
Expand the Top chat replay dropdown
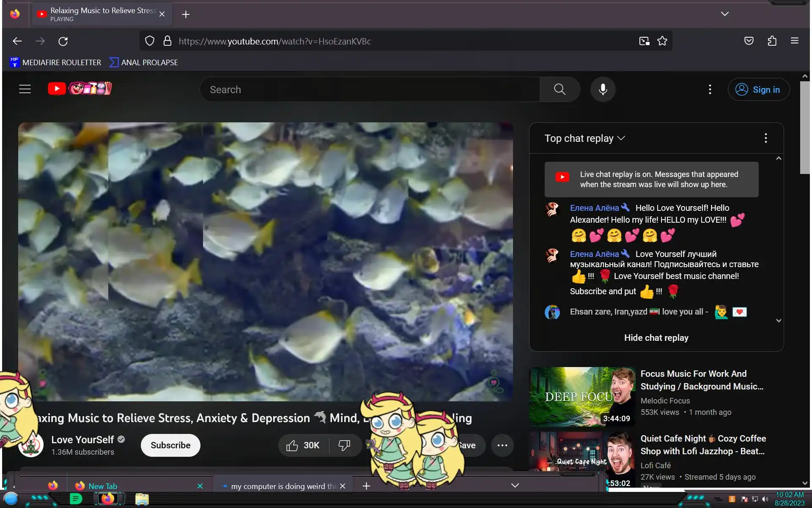tap(584, 138)
